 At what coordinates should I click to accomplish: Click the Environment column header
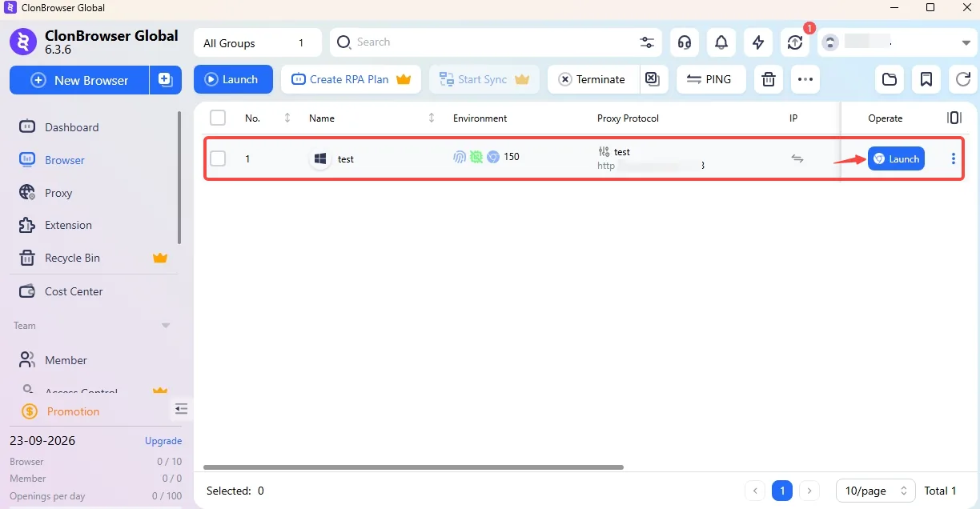(x=480, y=118)
